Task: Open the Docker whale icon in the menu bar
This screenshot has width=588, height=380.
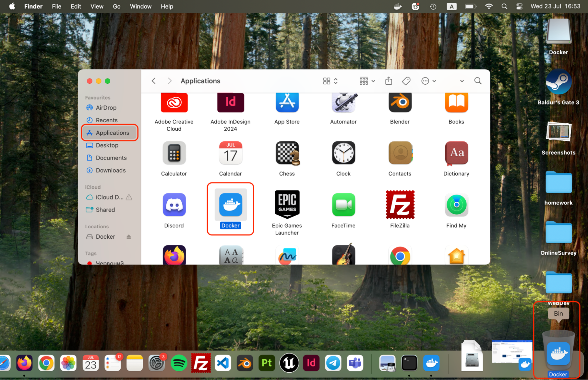Action: click(397, 6)
